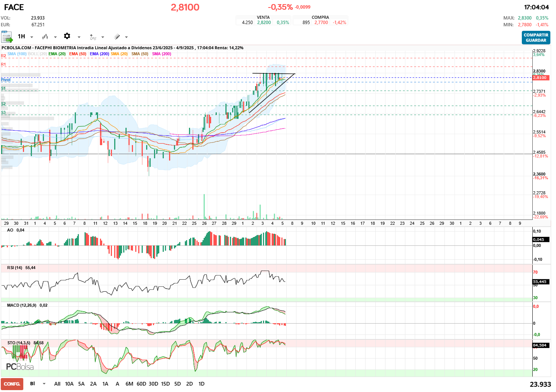Expand the settings gear dropdown arrow
The width and height of the screenshot is (556, 392).
click(x=79, y=37)
